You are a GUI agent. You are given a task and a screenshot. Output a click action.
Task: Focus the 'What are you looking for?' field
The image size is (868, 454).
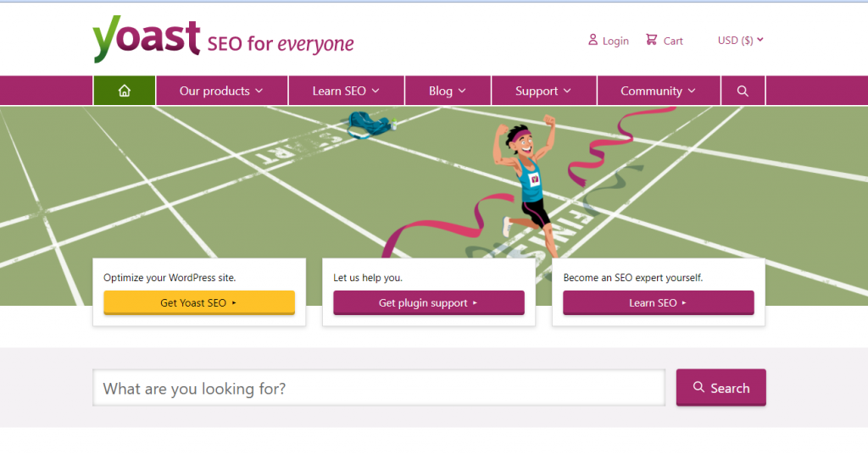tap(379, 388)
